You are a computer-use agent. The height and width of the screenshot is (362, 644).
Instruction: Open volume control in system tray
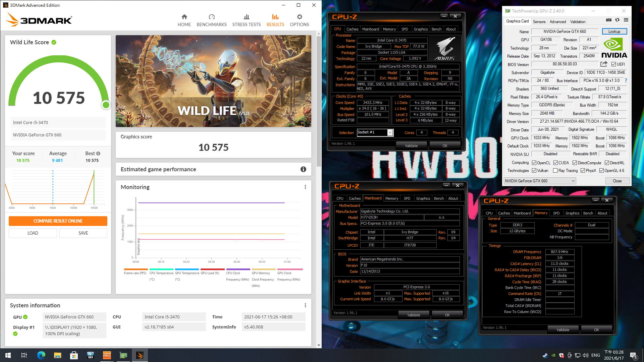pos(586,355)
